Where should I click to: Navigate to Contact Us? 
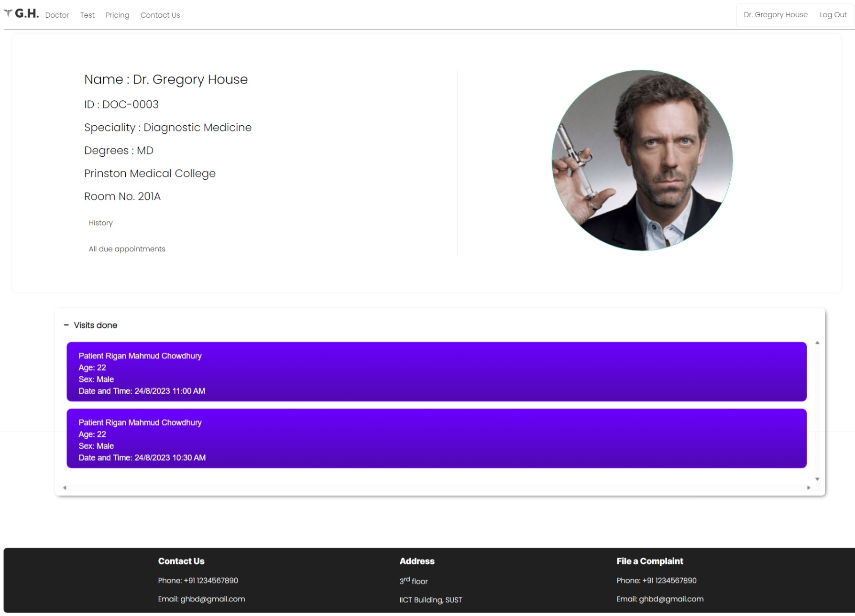[x=160, y=15]
